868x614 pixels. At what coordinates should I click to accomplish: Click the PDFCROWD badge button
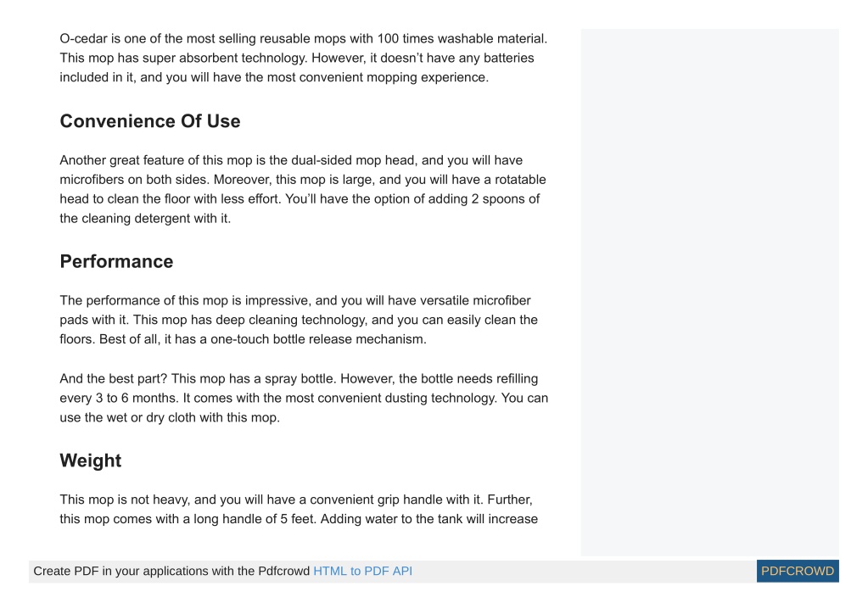click(798, 571)
